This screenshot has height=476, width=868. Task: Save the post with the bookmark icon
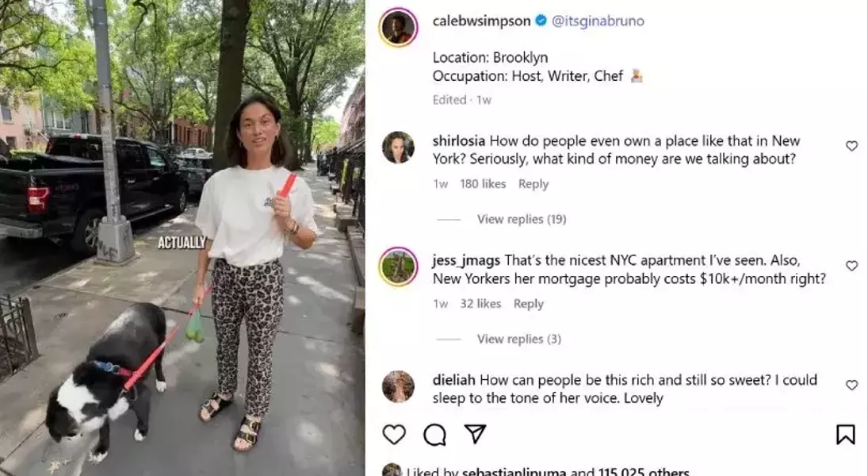[x=845, y=435]
